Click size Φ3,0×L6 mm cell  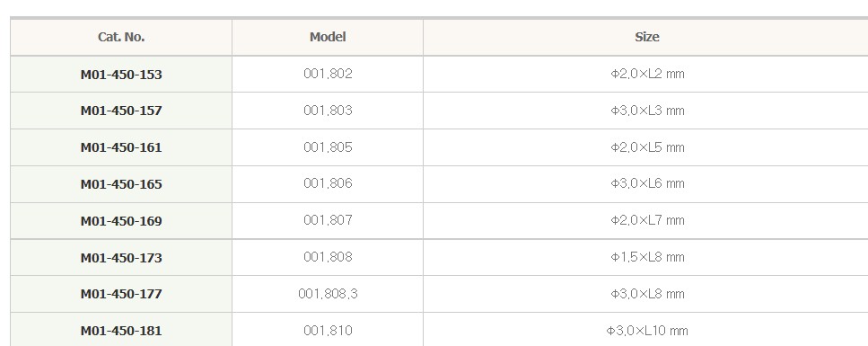pos(647,183)
